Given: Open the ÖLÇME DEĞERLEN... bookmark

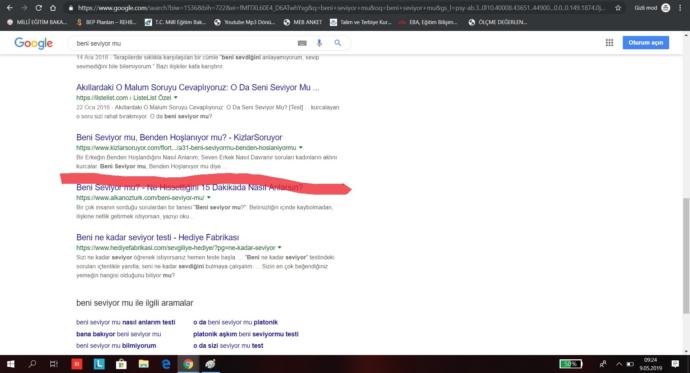Looking at the screenshot, I should (498, 22).
